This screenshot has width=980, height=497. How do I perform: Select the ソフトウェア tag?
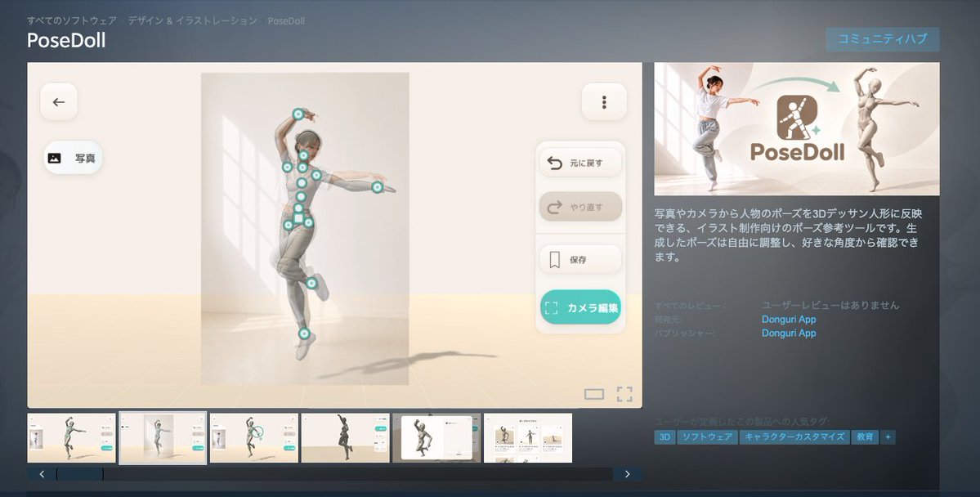(x=707, y=437)
